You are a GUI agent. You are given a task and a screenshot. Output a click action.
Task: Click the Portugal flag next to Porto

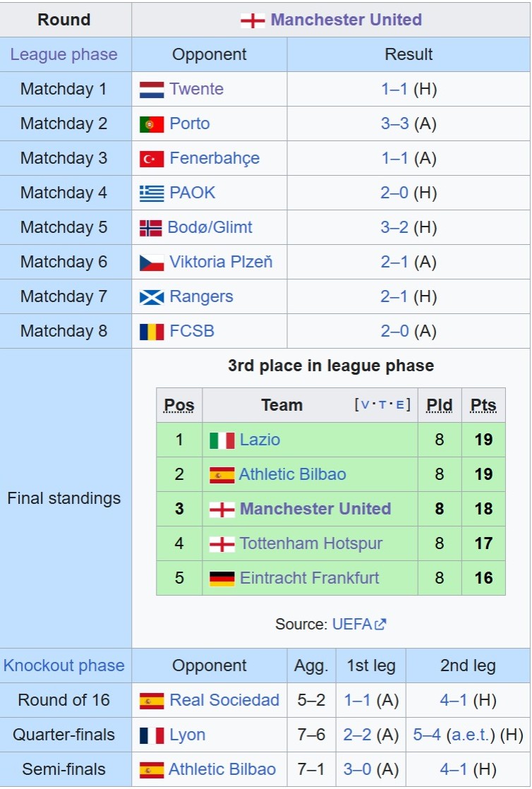point(152,124)
